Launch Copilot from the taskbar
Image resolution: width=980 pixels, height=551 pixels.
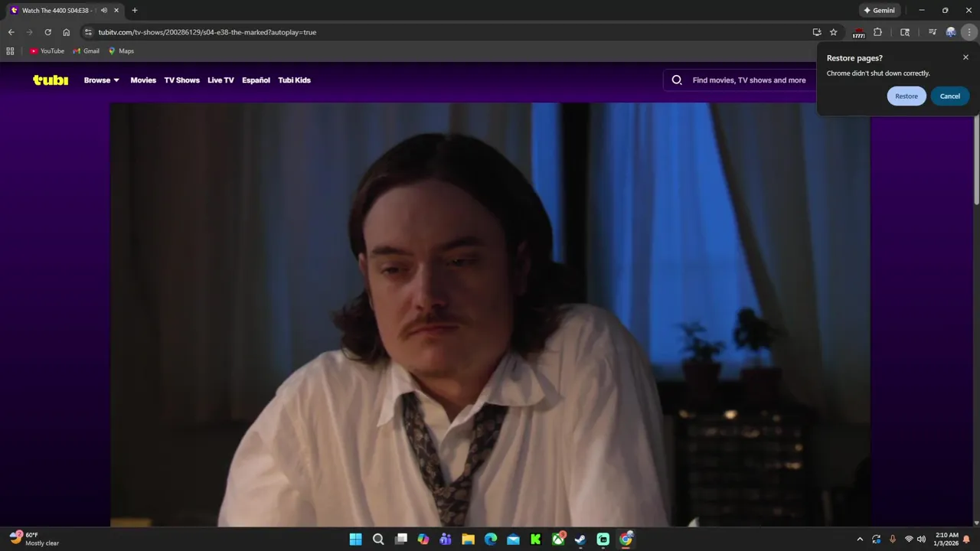coord(423,540)
